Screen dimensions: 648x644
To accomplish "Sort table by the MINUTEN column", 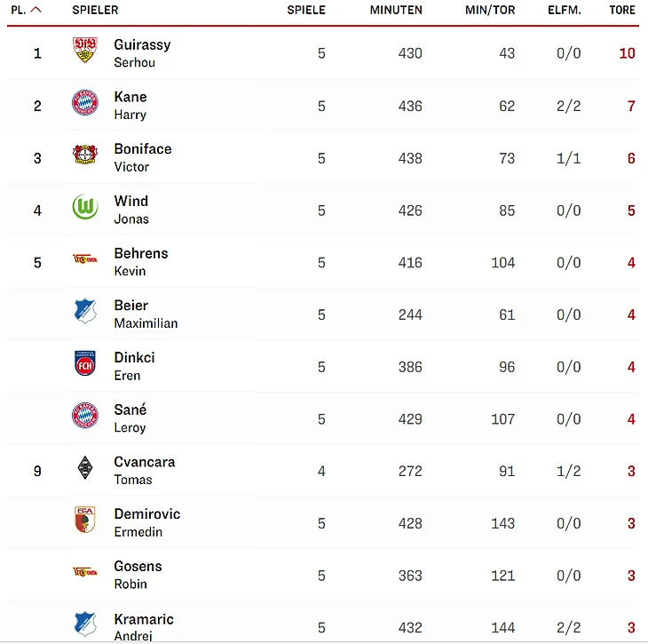I will (x=396, y=10).
